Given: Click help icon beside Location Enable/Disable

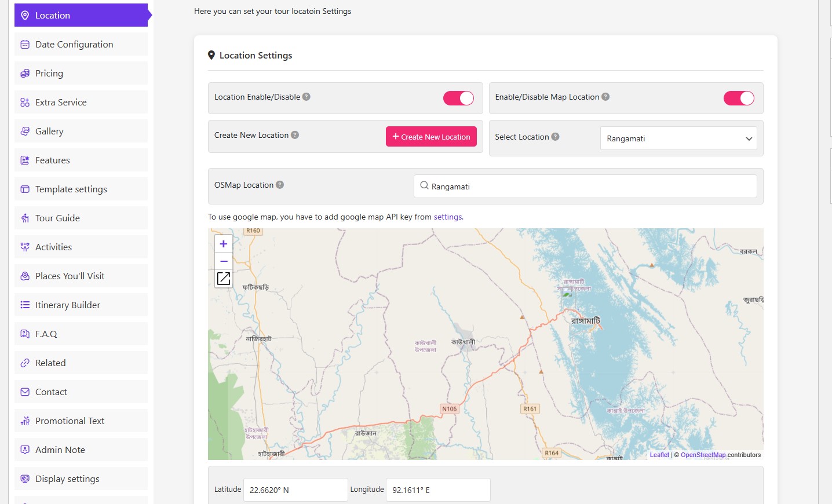Looking at the screenshot, I should tap(306, 97).
